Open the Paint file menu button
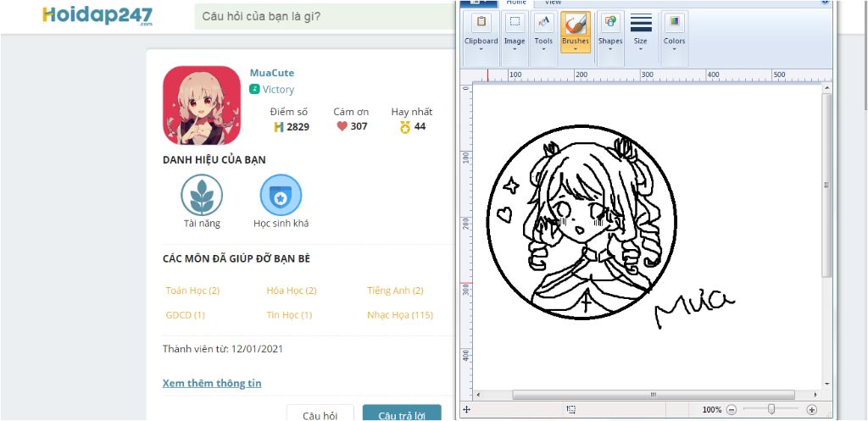The image size is (868, 421). pyautogui.click(x=478, y=3)
